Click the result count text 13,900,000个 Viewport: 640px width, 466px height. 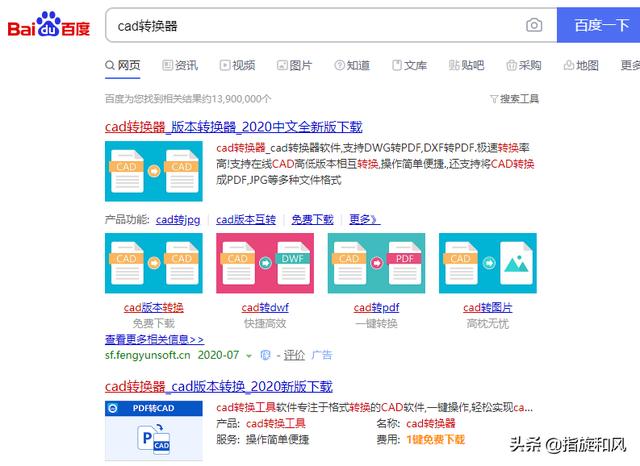[x=242, y=99]
